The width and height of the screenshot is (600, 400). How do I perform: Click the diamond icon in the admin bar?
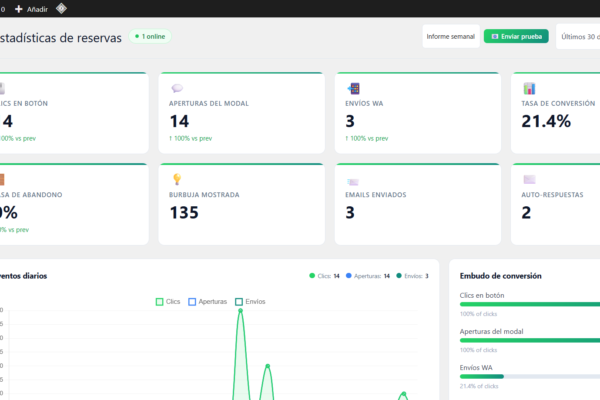coord(61,8)
